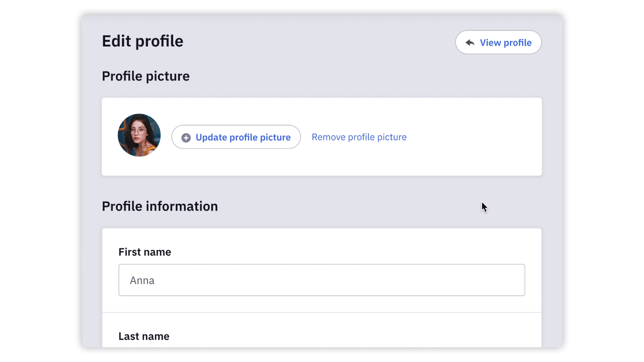Open the View profile button
Image resolution: width=644 pixels, height=362 pixels.
tap(498, 42)
